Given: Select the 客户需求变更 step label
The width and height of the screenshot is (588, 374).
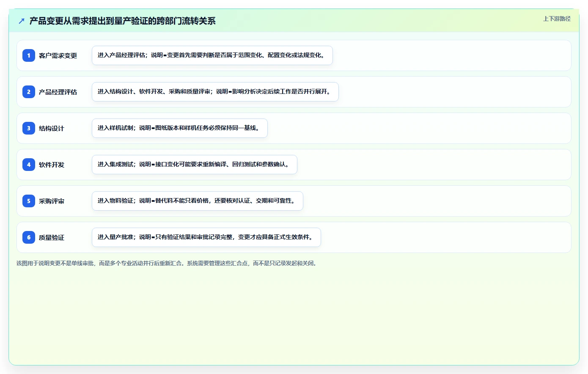Looking at the screenshot, I should (58, 55).
